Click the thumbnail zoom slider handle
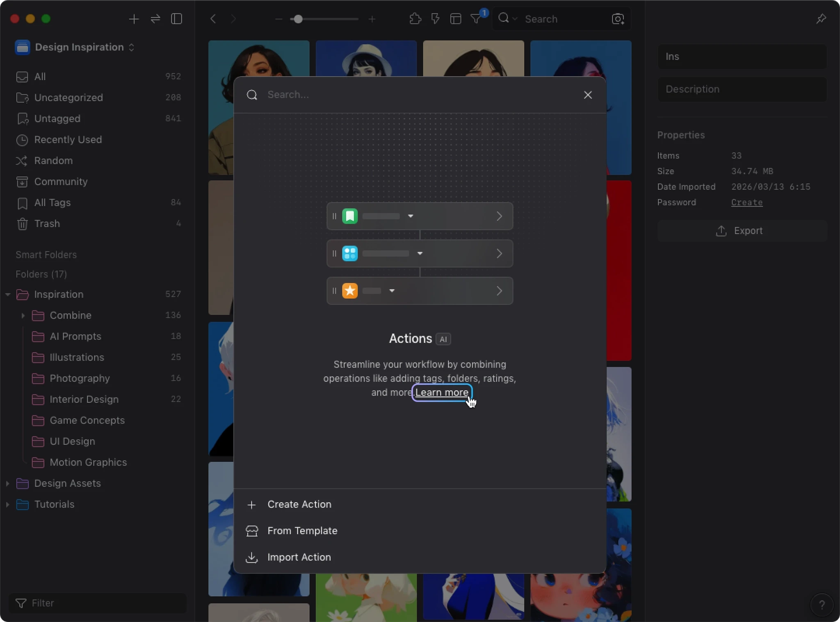Viewport: 840px width, 622px height. [298, 19]
